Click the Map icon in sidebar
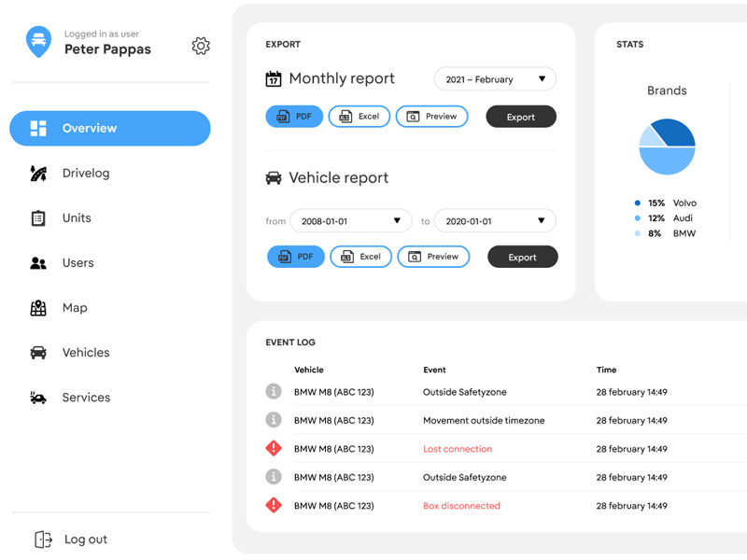The height and width of the screenshot is (560, 747). tap(38, 308)
